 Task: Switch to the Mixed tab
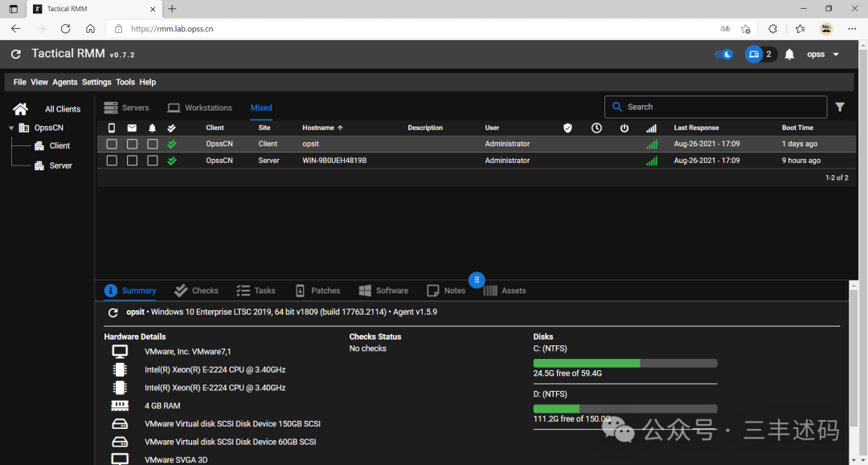click(x=261, y=108)
